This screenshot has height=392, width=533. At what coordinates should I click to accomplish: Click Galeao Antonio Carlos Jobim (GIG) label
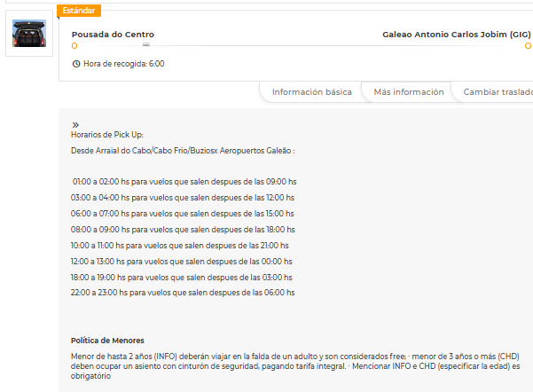click(x=457, y=35)
